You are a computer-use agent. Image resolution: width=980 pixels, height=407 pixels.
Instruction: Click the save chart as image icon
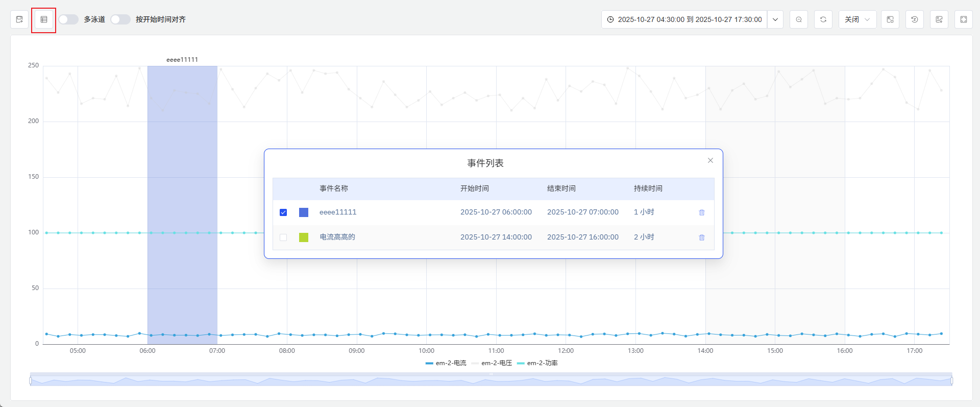click(939, 19)
